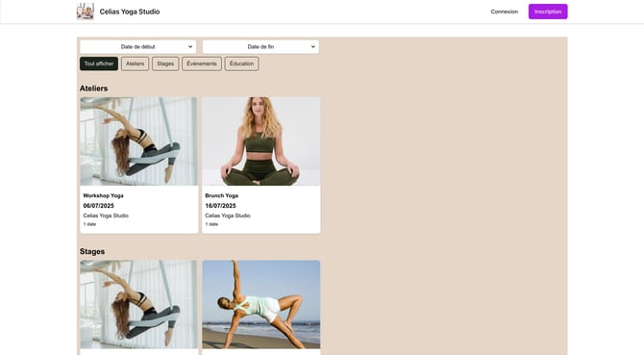644x355 pixels.
Task: Click the Workshop Yoga card title
Action: tap(103, 195)
